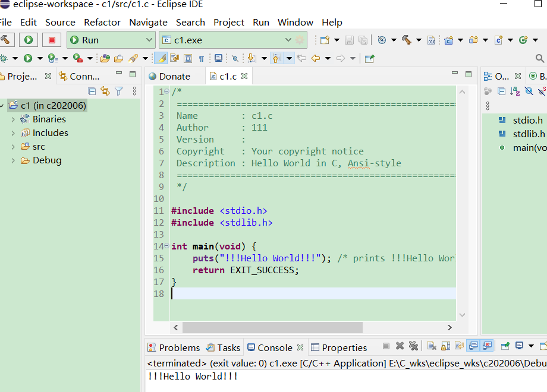The image size is (547, 392).
Task: Select the Donate editor tab
Action: pos(174,76)
